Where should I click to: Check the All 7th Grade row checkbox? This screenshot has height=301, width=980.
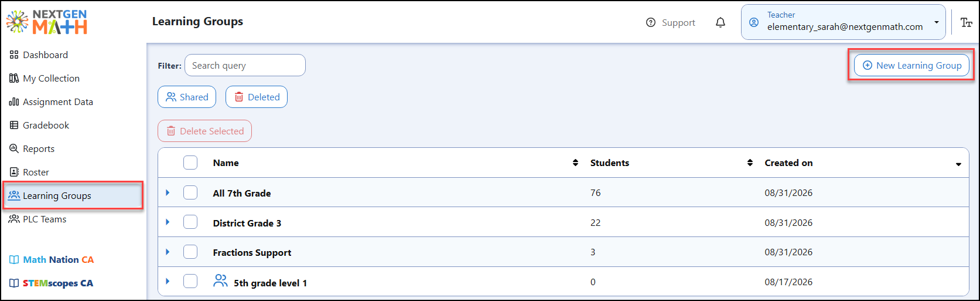pos(190,192)
